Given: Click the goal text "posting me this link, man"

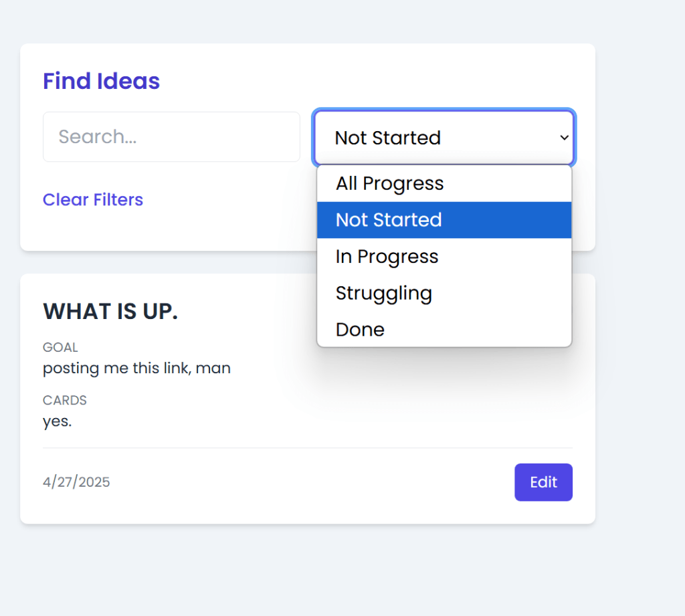Looking at the screenshot, I should [x=136, y=368].
